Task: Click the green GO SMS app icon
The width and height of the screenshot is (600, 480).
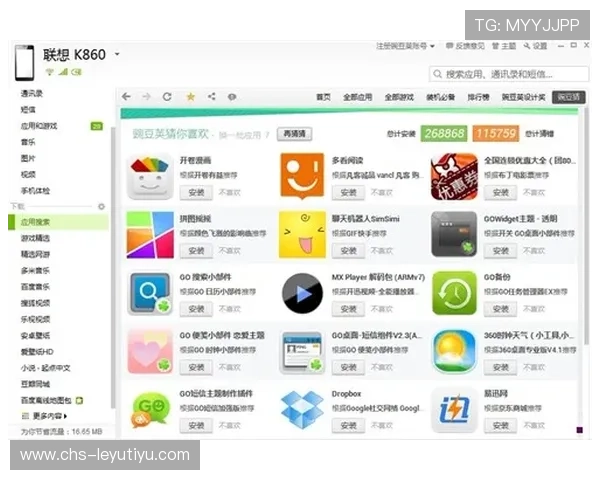Action: point(150,410)
